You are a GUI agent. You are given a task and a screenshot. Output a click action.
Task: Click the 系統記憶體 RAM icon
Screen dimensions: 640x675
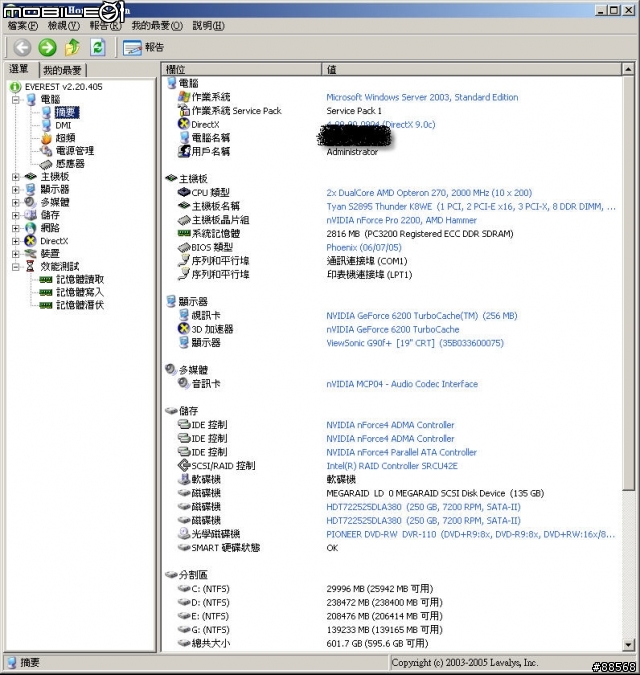click(184, 233)
